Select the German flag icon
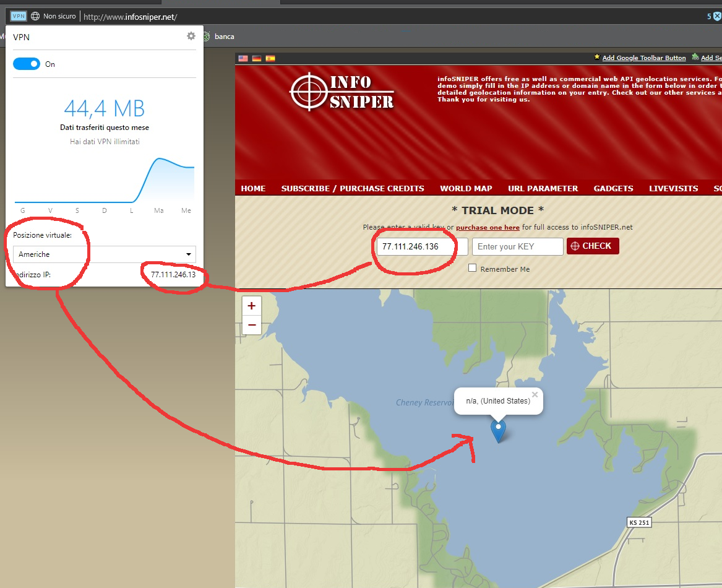The height and width of the screenshot is (588, 722). point(257,58)
